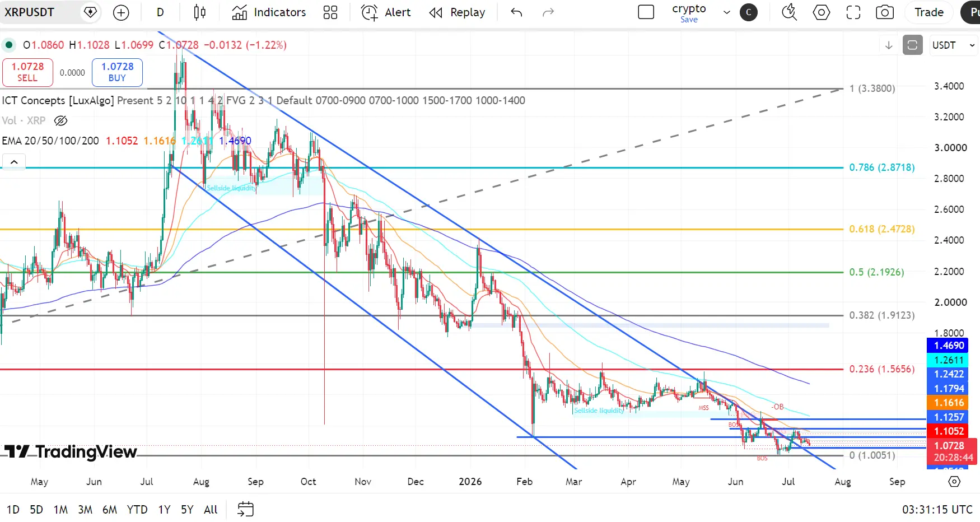Click the 1.0728 BUY button

coord(117,72)
